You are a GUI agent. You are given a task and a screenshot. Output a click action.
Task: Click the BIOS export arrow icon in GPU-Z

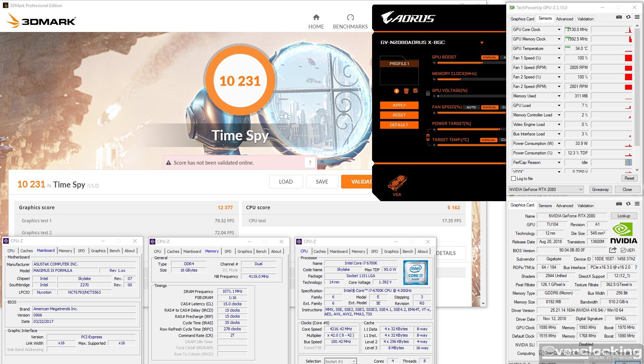pyautogui.click(x=613, y=250)
